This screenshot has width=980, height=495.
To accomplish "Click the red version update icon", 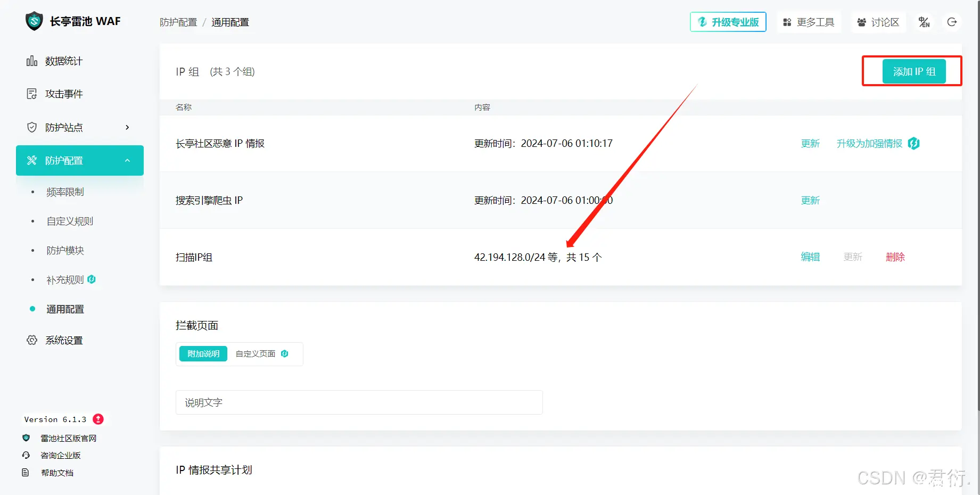I will point(98,419).
